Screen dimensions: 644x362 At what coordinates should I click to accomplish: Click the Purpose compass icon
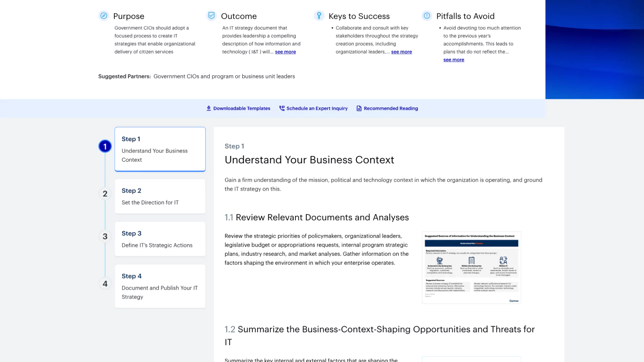point(104,16)
